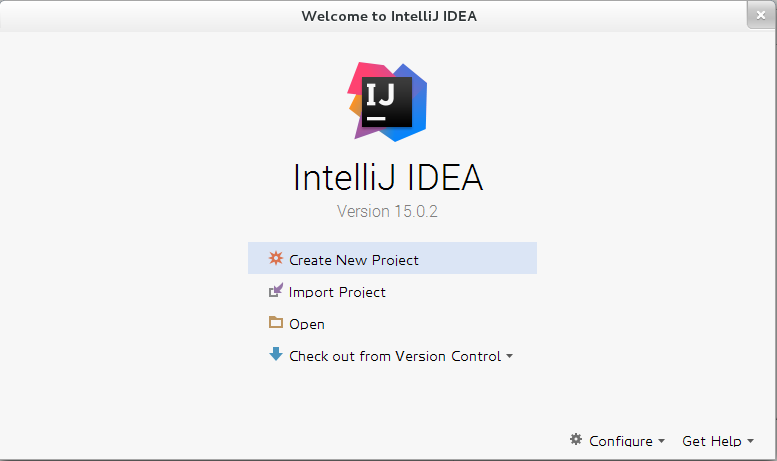Image resolution: width=777 pixels, height=461 pixels.
Task: Click the folder icon beside Open
Action: pos(276,322)
